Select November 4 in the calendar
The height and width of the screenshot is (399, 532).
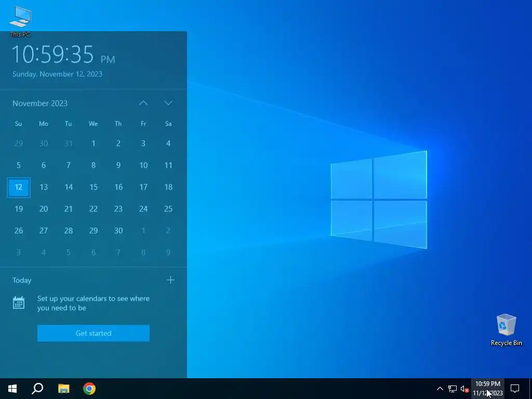pos(168,143)
